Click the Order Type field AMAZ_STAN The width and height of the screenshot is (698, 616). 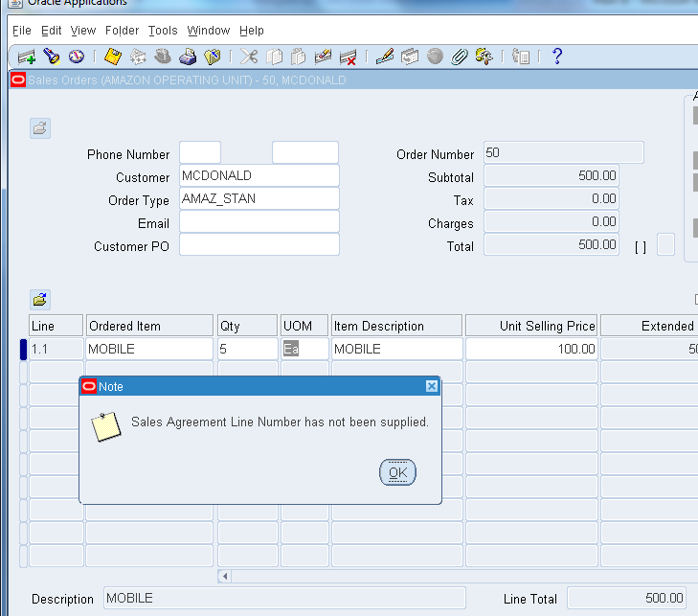pos(259,198)
